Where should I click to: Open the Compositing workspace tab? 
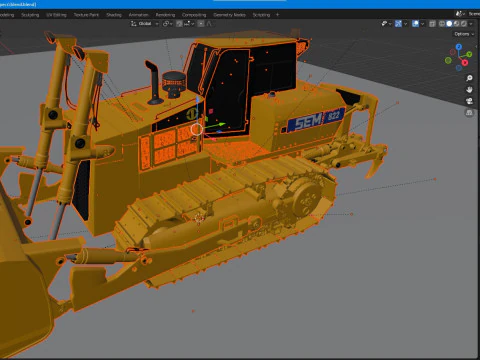tap(194, 15)
